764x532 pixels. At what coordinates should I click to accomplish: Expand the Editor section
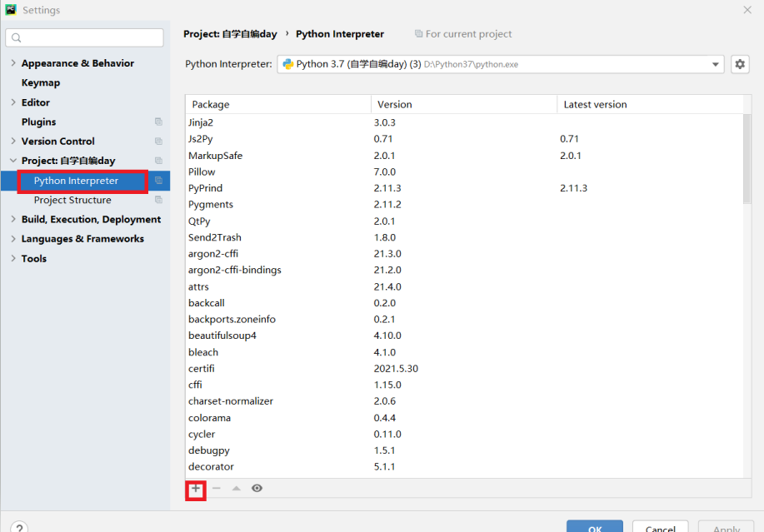pyautogui.click(x=13, y=102)
